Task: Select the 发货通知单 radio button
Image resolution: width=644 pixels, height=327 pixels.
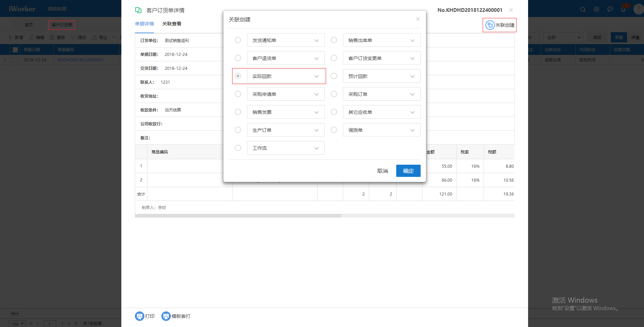Action: (238, 40)
